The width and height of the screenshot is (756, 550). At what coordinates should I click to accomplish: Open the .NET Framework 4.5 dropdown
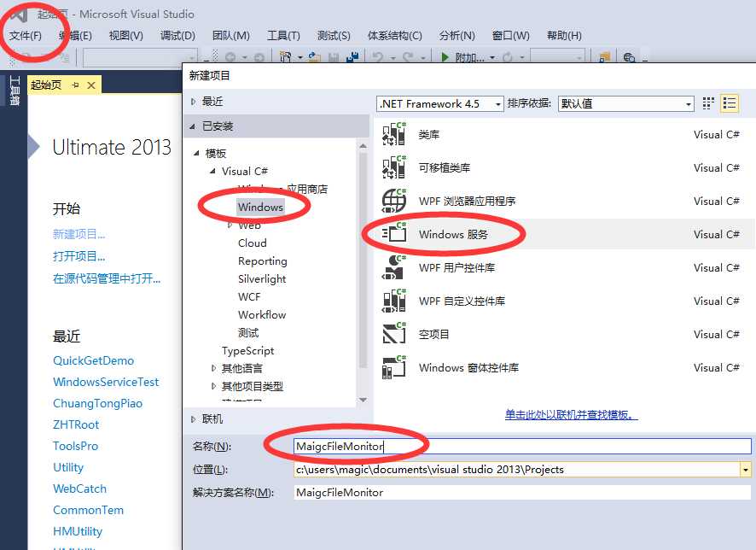point(439,103)
